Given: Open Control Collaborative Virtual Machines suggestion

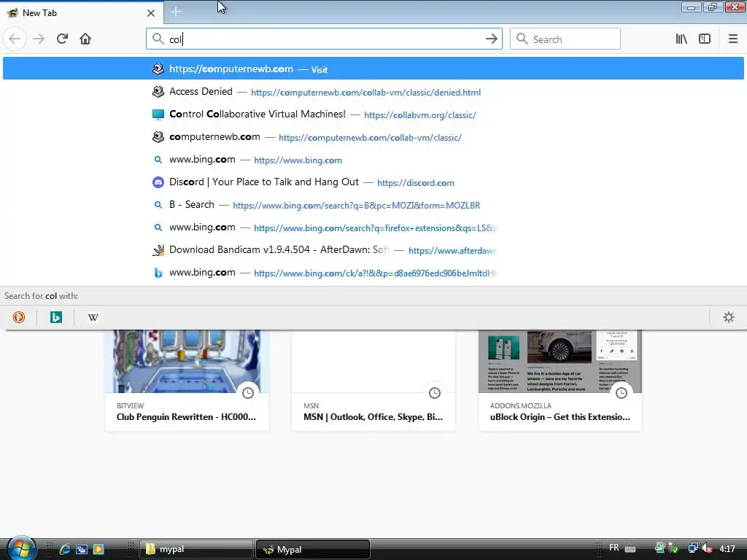Looking at the screenshot, I should click(373, 114).
